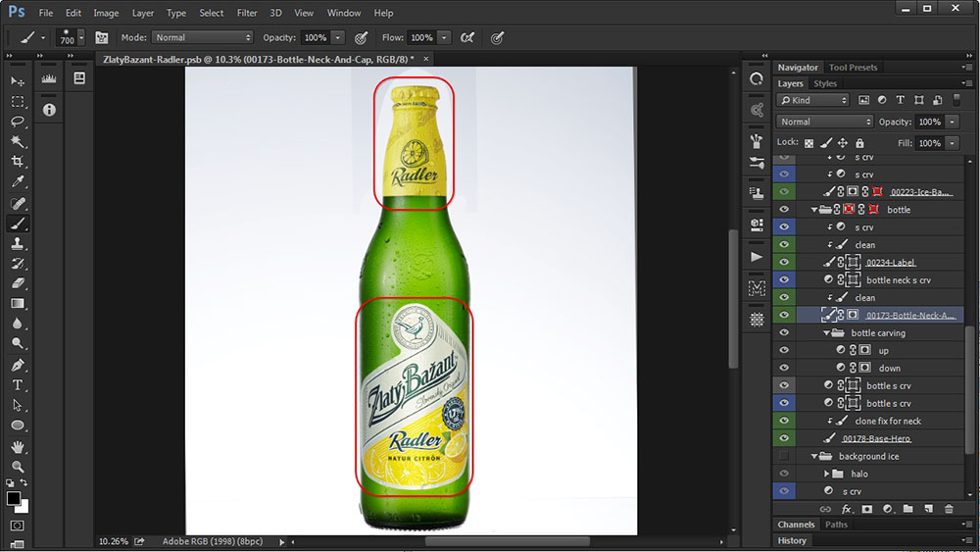Select the Lasso tool
Screen dimensions: 980x552
click(x=18, y=122)
